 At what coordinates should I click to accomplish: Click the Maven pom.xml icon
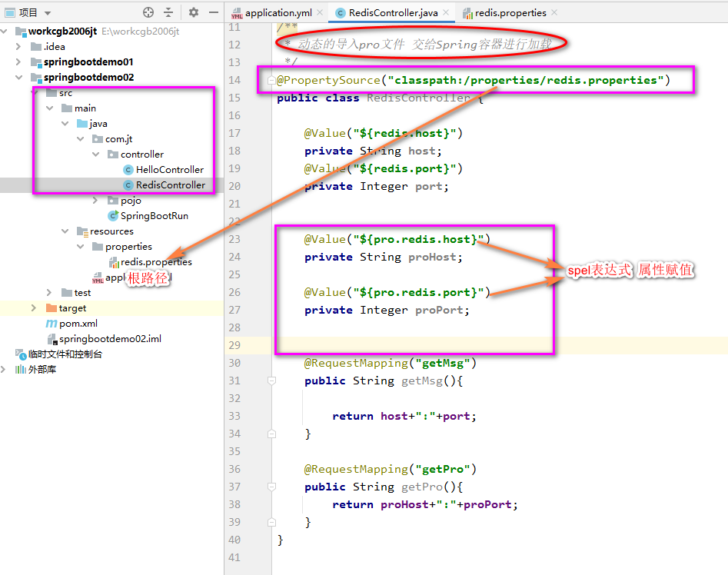pyautogui.click(x=52, y=324)
